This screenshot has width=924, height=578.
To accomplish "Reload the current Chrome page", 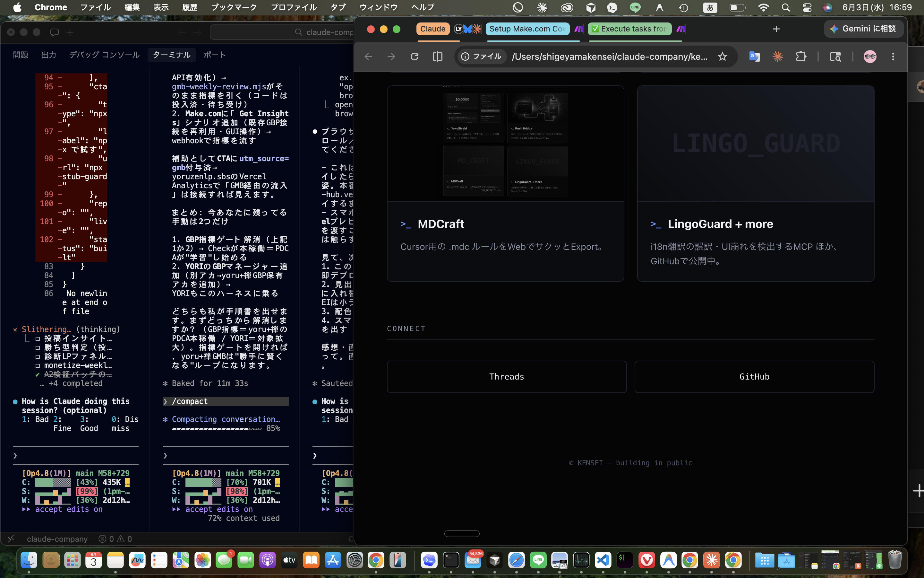I will click(414, 57).
